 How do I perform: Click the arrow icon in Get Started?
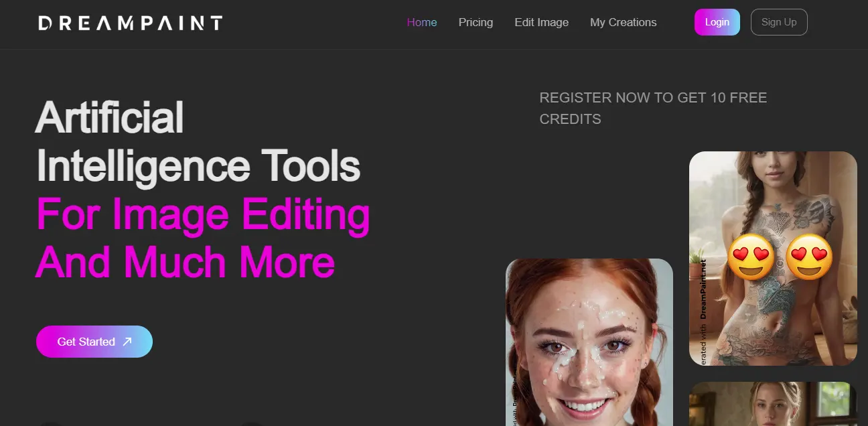click(127, 342)
